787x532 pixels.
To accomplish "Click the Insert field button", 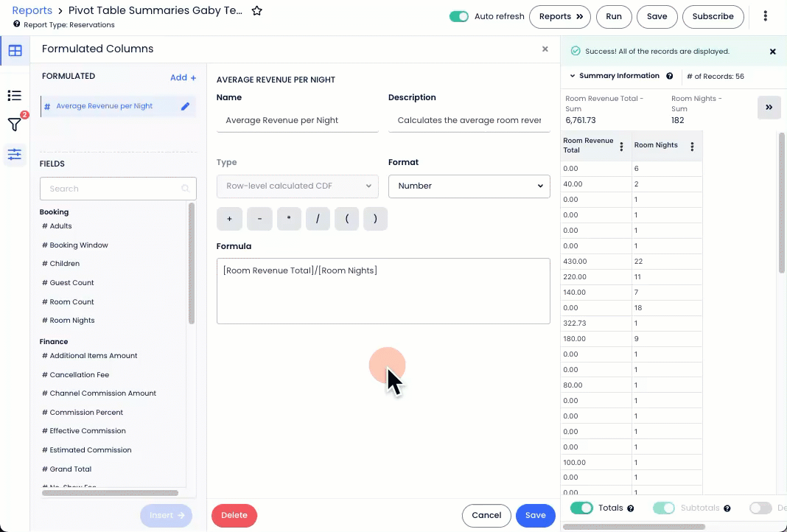I will click(x=166, y=516).
